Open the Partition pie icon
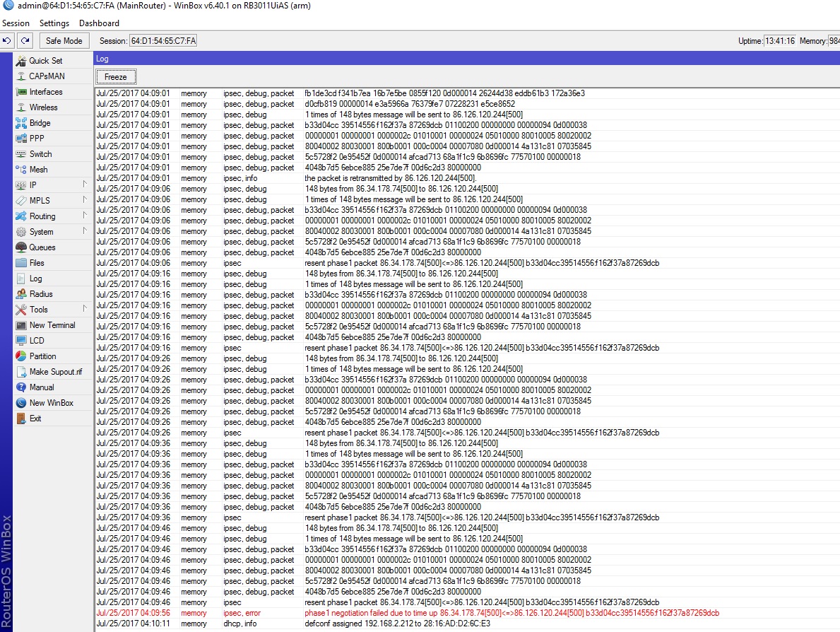Screen dimensions: 840x632 21,356
